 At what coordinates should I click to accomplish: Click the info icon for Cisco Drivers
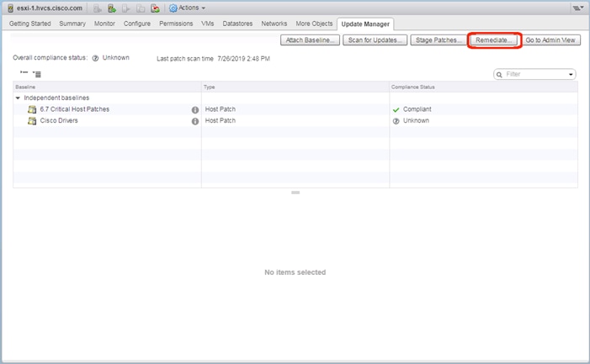tap(195, 121)
